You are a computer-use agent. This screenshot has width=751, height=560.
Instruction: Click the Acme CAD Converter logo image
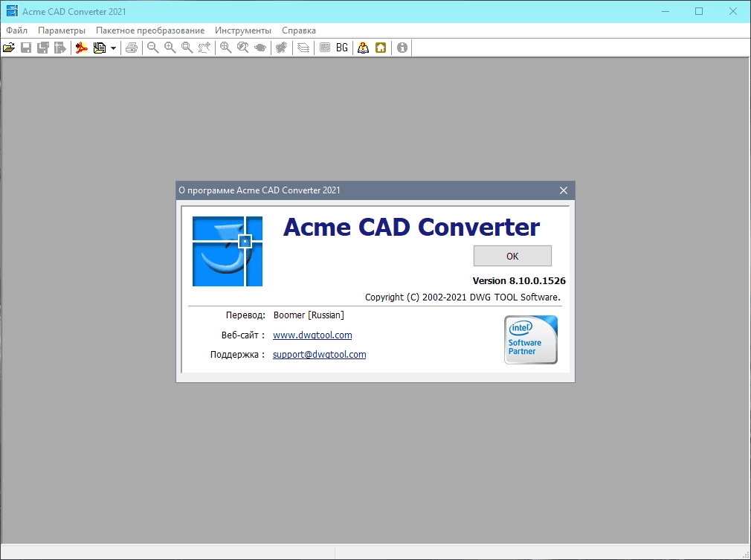tap(228, 251)
